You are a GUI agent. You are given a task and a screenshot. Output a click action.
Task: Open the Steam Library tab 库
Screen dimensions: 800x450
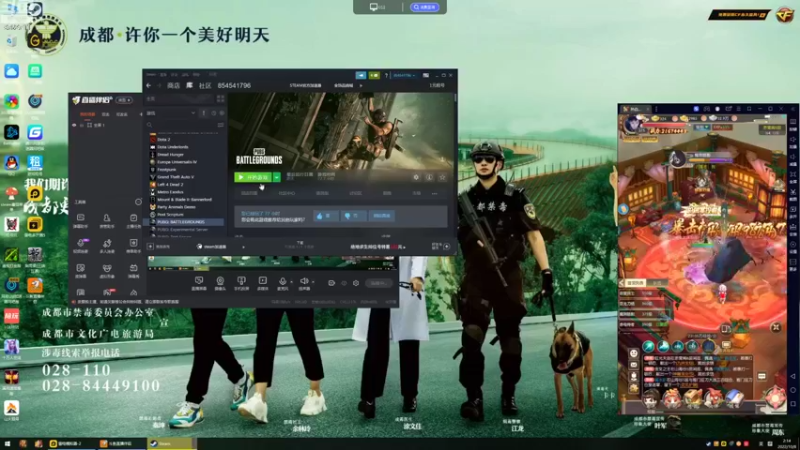tap(189, 86)
